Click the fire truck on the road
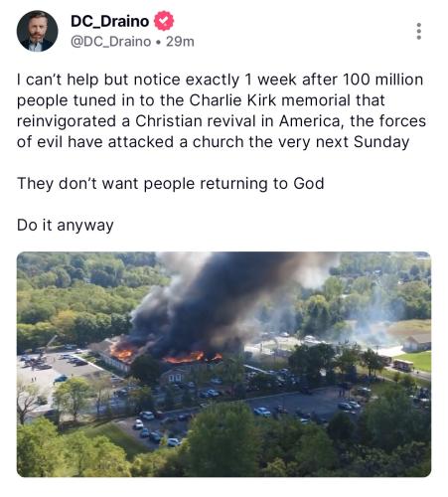448x497 pixels. [402, 365]
